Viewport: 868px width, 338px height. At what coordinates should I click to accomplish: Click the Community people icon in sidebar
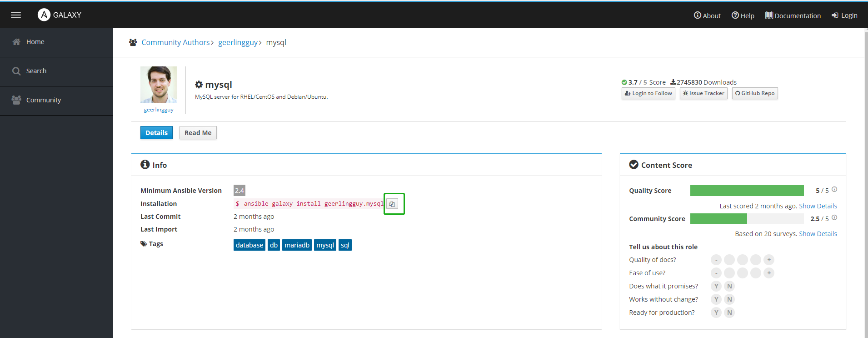click(x=16, y=100)
